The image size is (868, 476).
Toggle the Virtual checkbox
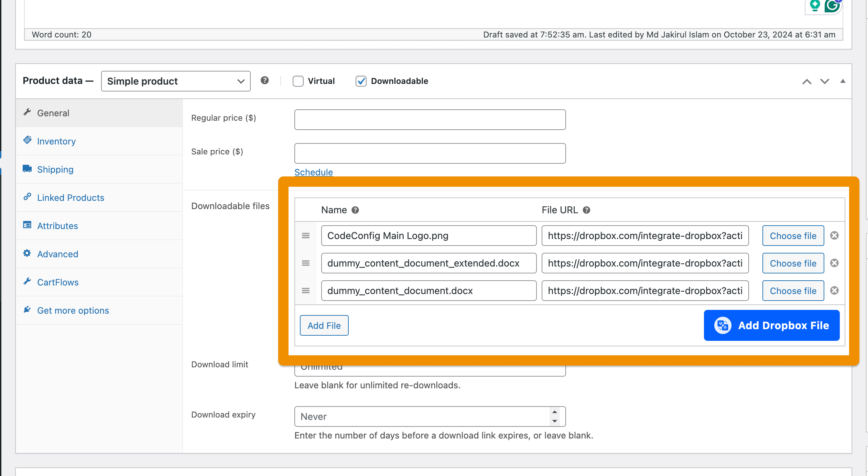point(298,81)
